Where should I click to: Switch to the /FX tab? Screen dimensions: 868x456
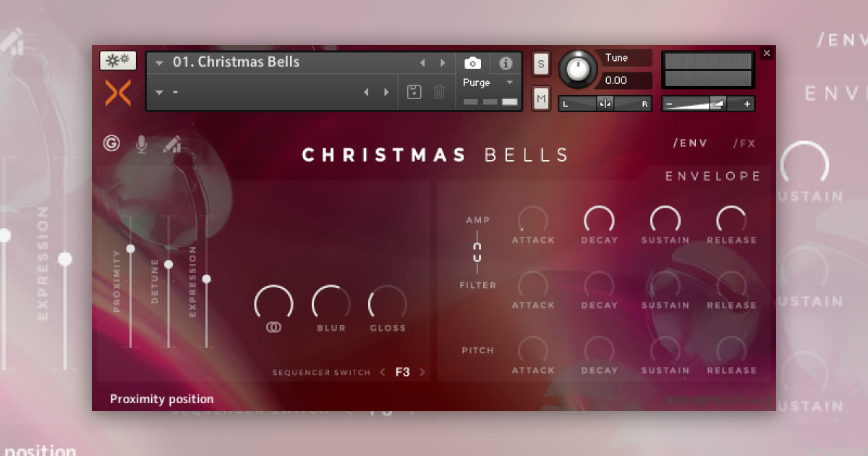[744, 143]
